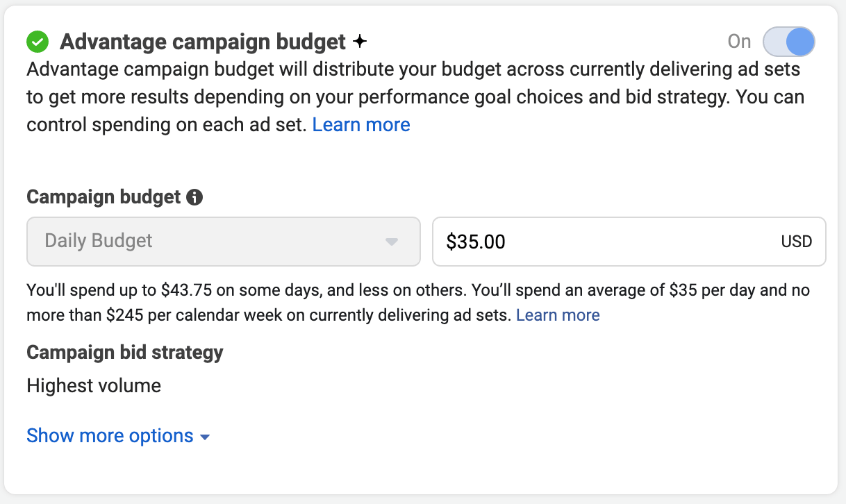Click the Highest volume bid strategy text

(94, 385)
